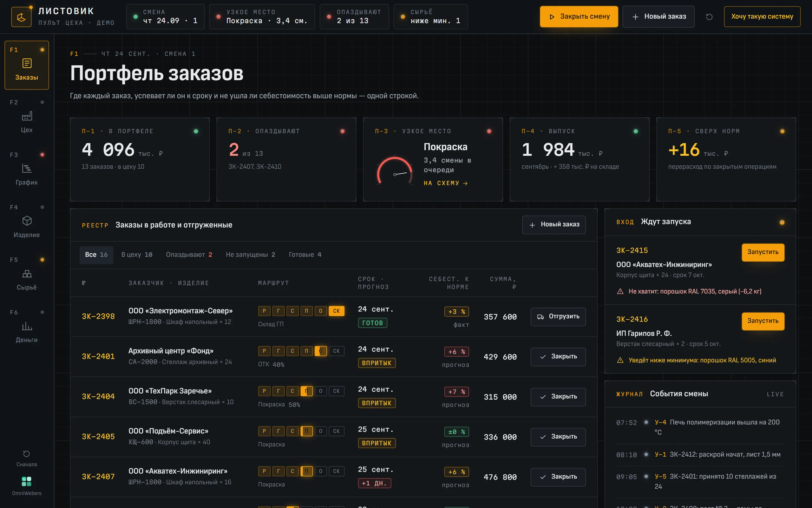
Task: Open the Заказы sidebar section
Action: coord(27,65)
